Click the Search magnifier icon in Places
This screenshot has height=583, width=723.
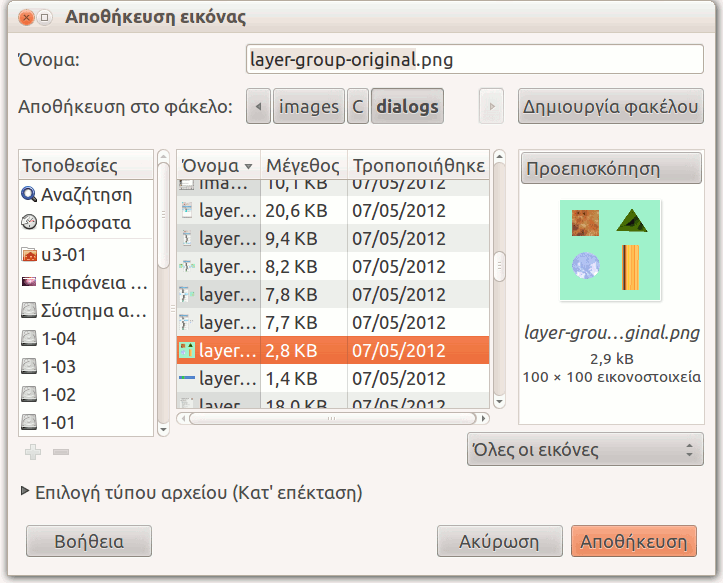pos(29,194)
